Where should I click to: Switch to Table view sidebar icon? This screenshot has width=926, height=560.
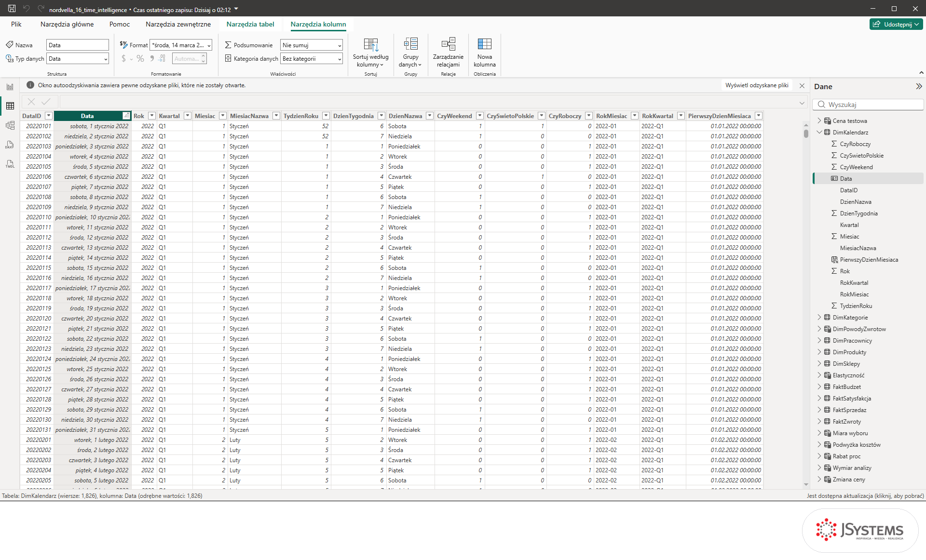click(10, 106)
